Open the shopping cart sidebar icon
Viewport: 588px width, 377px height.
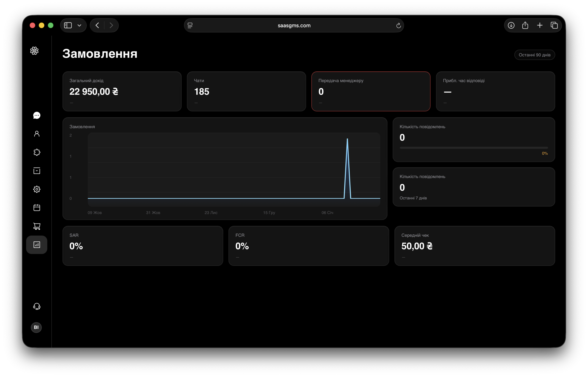click(37, 226)
